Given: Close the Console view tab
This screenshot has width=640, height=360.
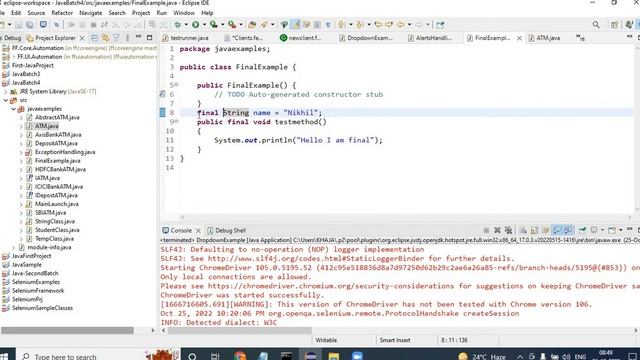Looking at the screenshot, I should [x=198, y=231].
